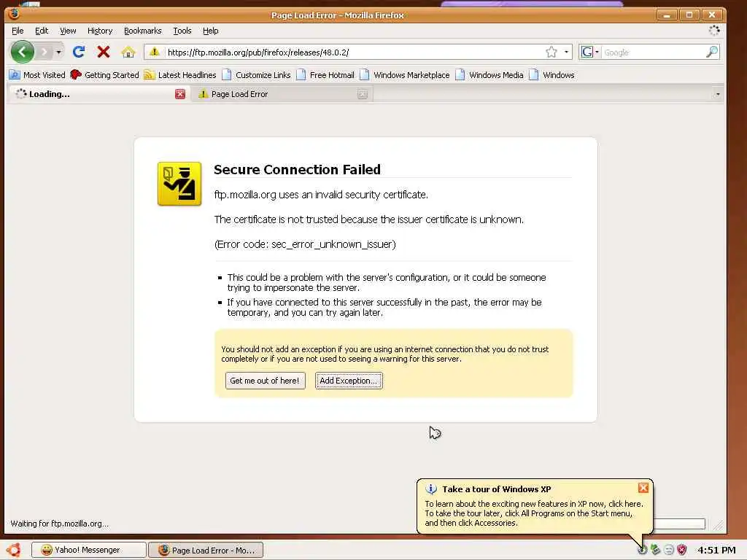This screenshot has height=560, width=747.
Task: Click the Windows Marketplace bookmark
Action: coord(404,75)
